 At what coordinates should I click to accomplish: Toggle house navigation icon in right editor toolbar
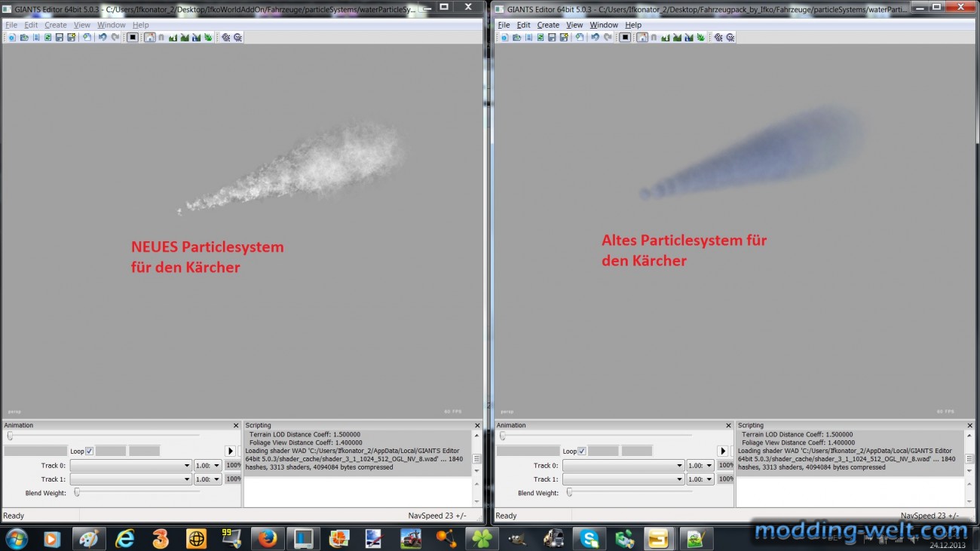pos(642,37)
